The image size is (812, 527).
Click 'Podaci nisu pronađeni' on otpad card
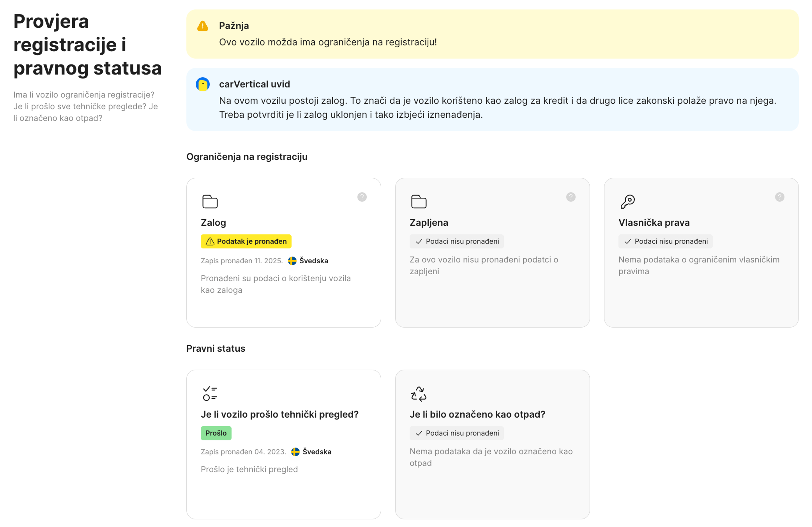(457, 433)
